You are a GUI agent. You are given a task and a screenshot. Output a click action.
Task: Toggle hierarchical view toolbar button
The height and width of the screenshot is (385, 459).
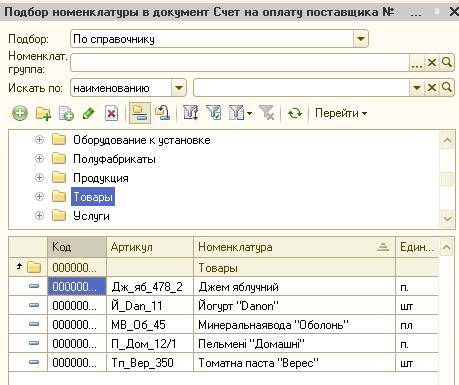click(140, 113)
